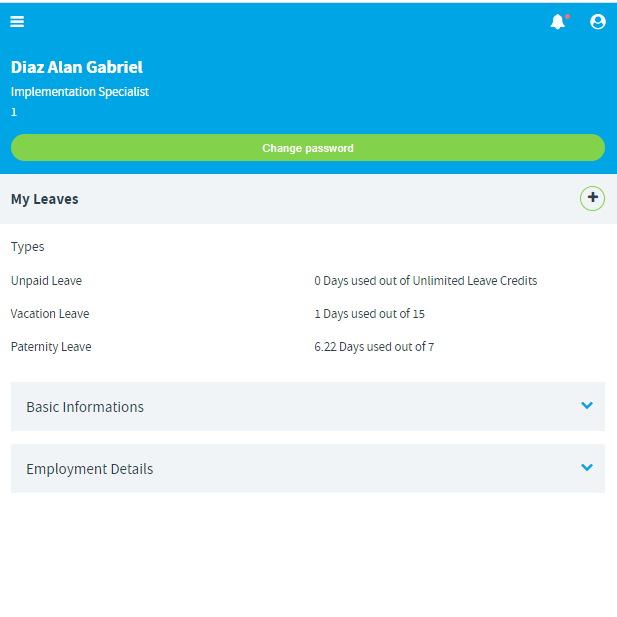Select the Paternity Leave type row
Viewport: 617px width, 617px height.
[308, 347]
